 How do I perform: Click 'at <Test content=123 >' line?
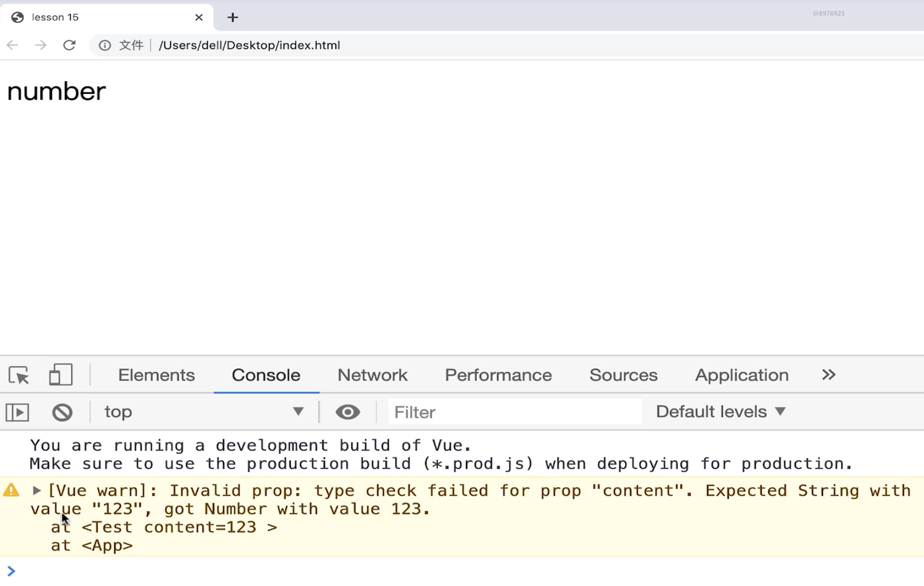point(164,527)
